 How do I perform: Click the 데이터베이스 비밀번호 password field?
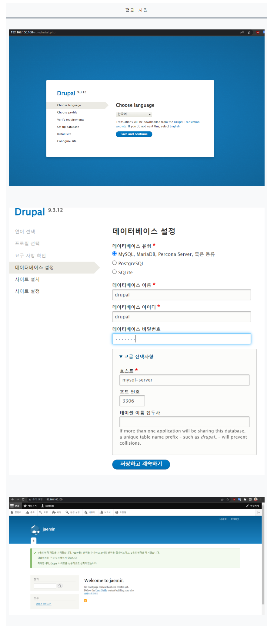click(x=182, y=339)
